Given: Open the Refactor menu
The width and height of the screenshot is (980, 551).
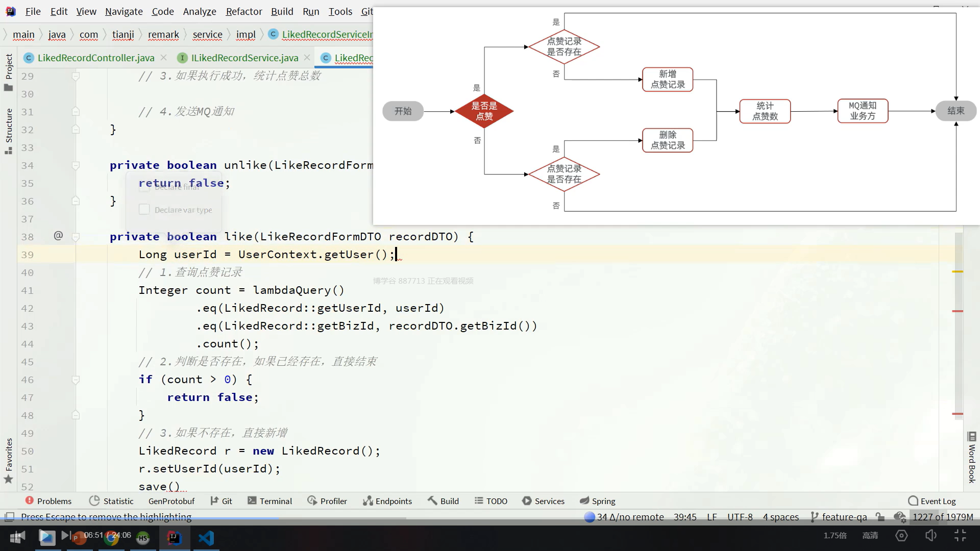Looking at the screenshot, I should (x=244, y=11).
